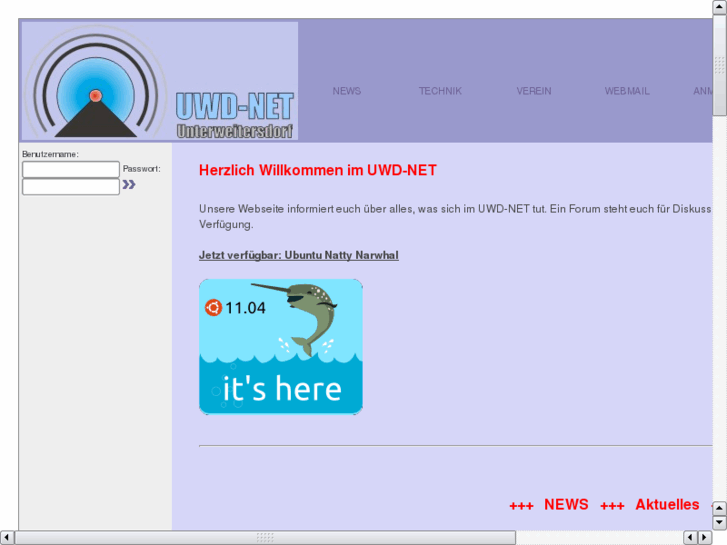The height and width of the screenshot is (545, 727).
Task: Click the vertical scrollbar thumb
Action: click(x=720, y=65)
